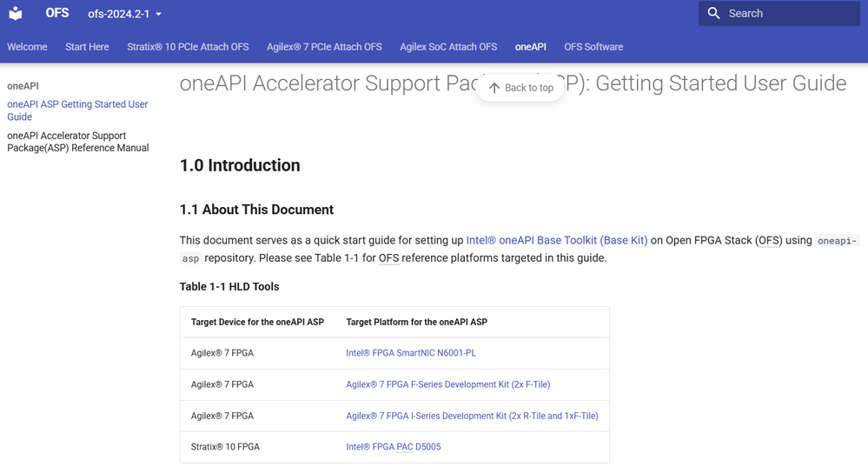Click the search magnifier icon
This screenshot has height=467, width=868.
point(713,13)
